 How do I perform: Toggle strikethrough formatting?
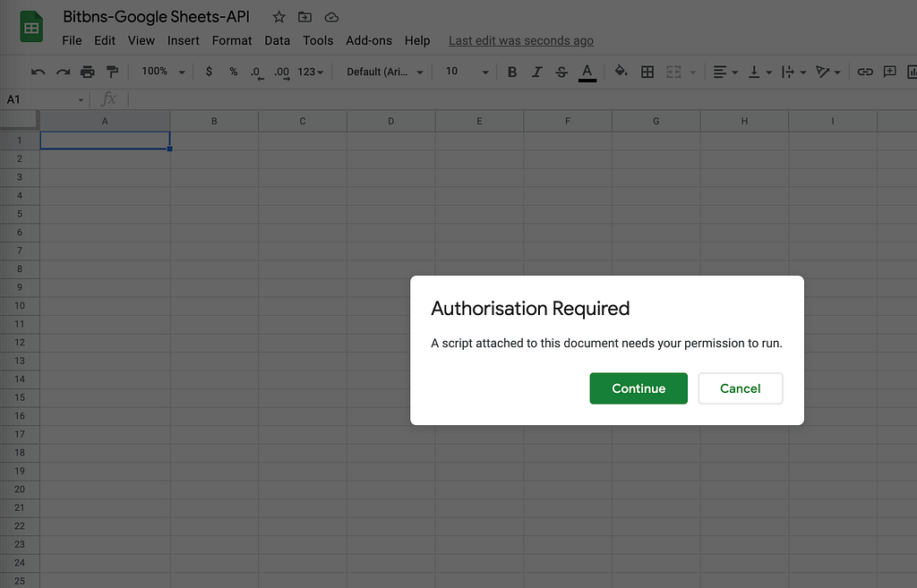(x=561, y=72)
